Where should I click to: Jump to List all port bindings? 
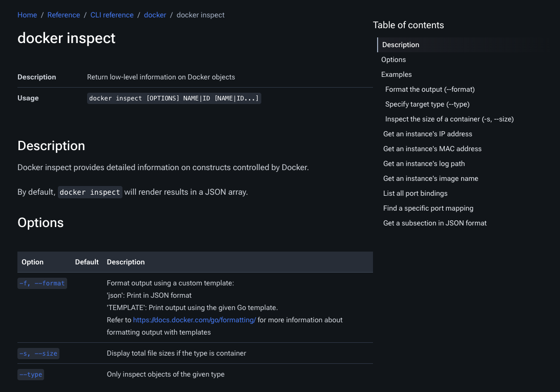(x=416, y=193)
